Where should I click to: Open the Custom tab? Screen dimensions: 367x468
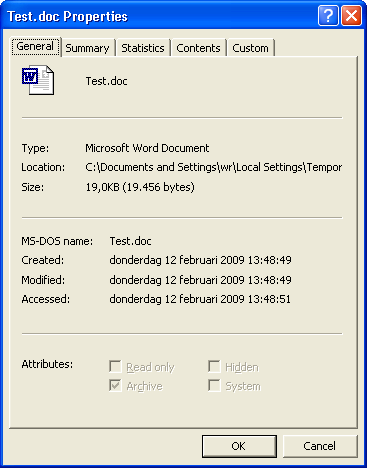pos(250,48)
